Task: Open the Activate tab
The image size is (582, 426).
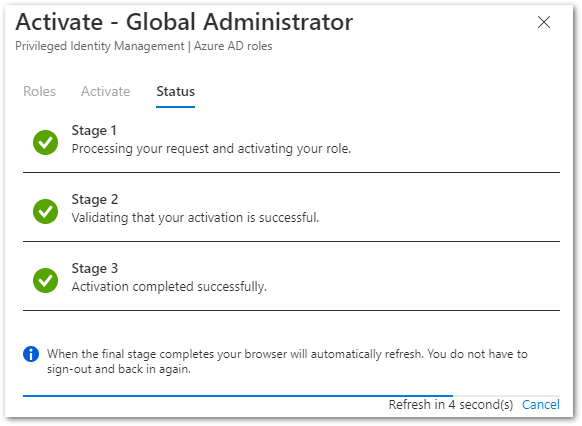Action: pyautogui.click(x=106, y=91)
